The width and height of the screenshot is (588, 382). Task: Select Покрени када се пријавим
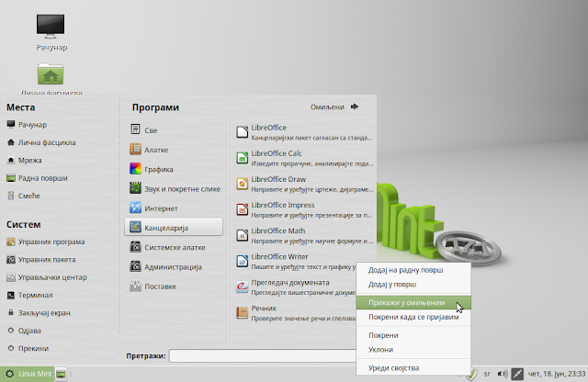[x=413, y=317]
